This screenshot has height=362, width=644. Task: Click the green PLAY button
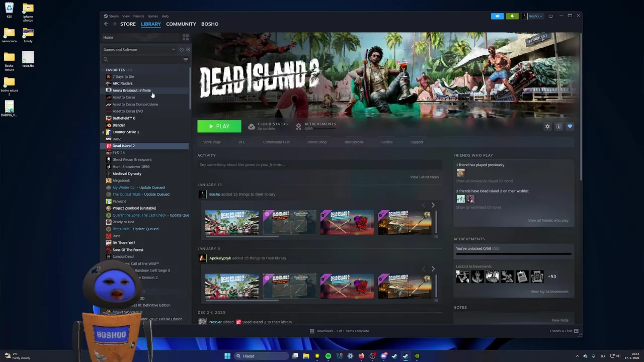click(219, 127)
